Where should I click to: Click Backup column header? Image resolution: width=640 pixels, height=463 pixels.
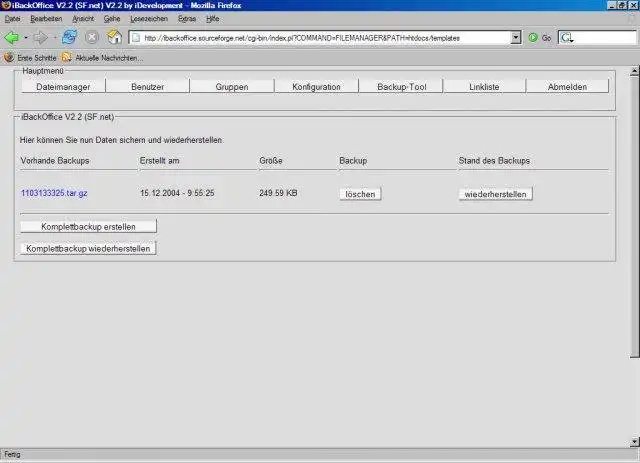(x=353, y=160)
